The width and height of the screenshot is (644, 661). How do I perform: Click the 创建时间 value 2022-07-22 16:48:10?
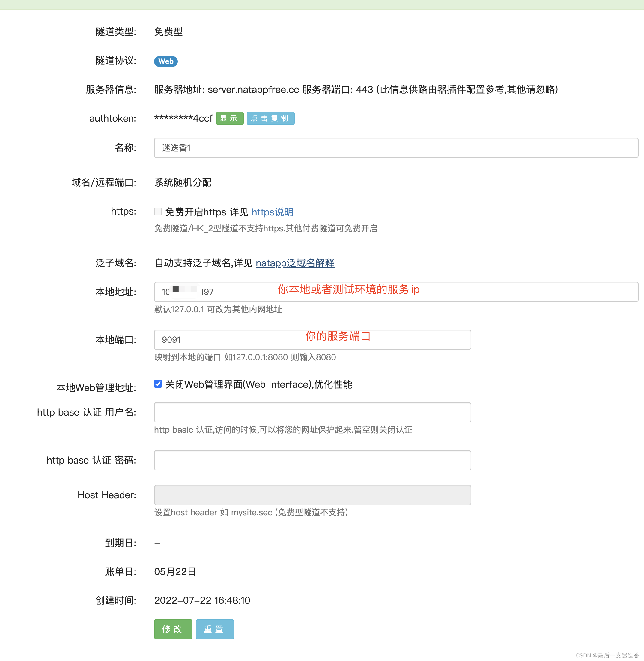[x=202, y=600]
